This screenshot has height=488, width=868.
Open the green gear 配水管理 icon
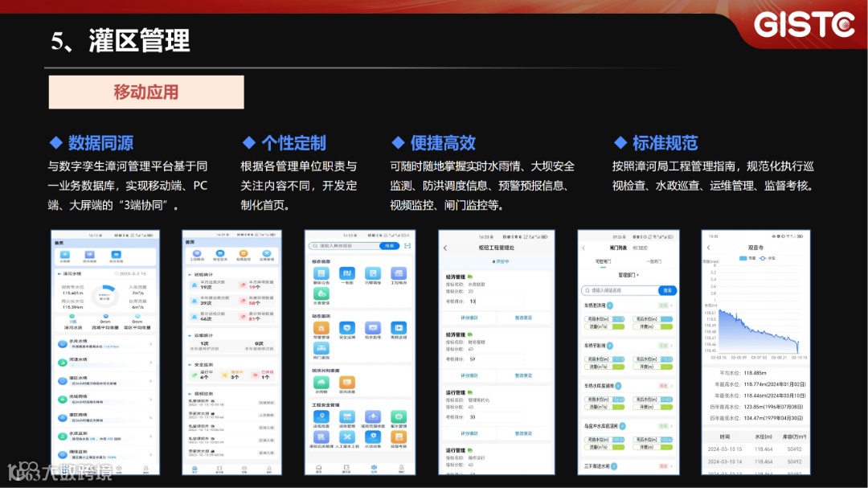(399, 416)
